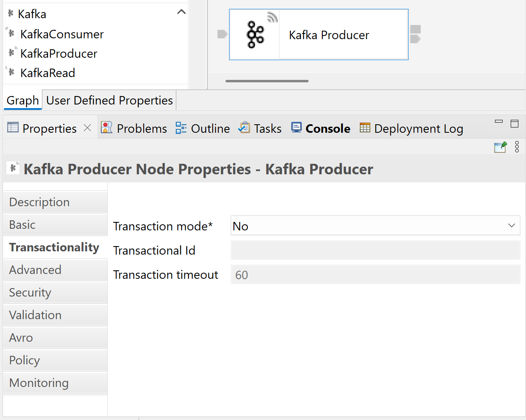This screenshot has width=526, height=420.
Task: Open the Security properties section
Action: [x=30, y=293]
